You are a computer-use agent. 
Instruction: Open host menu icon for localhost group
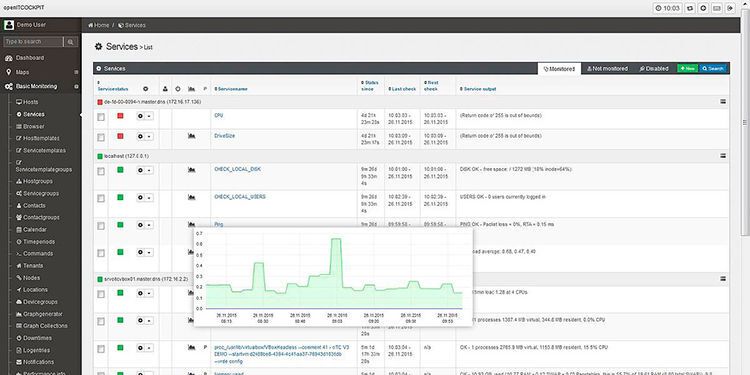[723, 156]
